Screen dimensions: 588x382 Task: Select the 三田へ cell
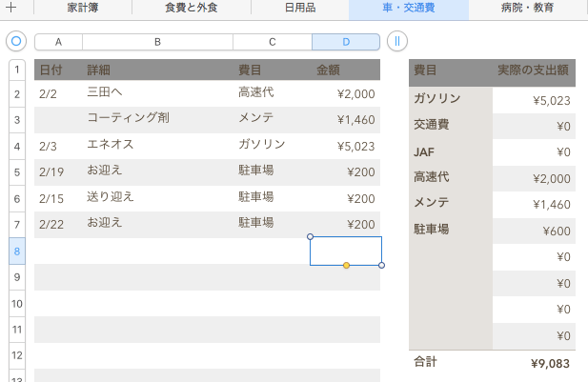tap(158, 93)
